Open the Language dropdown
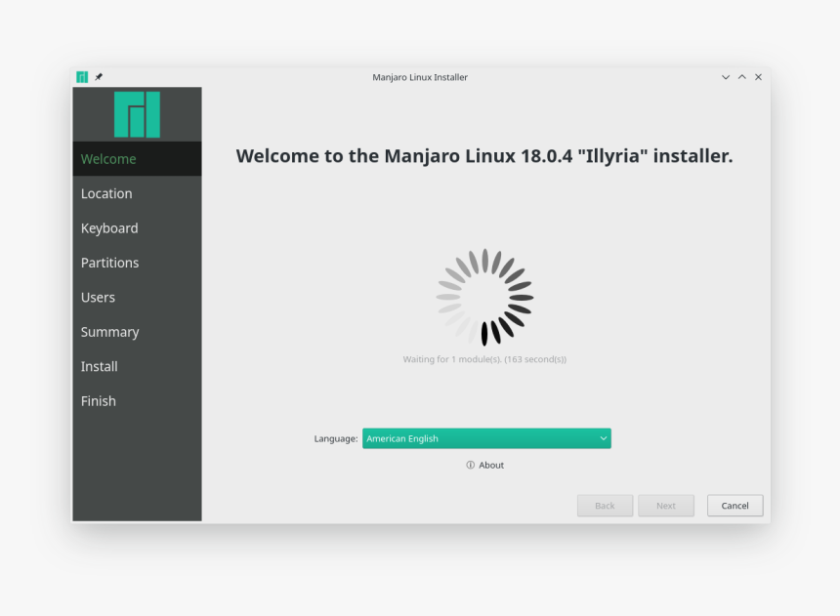 (486, 438)
